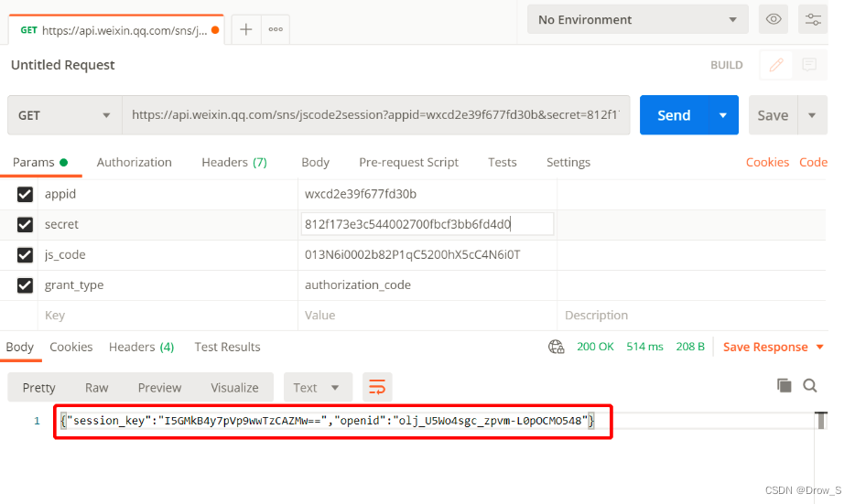The image size is (855, 504).
Task: Open the GET method dropdown
Action: click(x=65, y=115)
